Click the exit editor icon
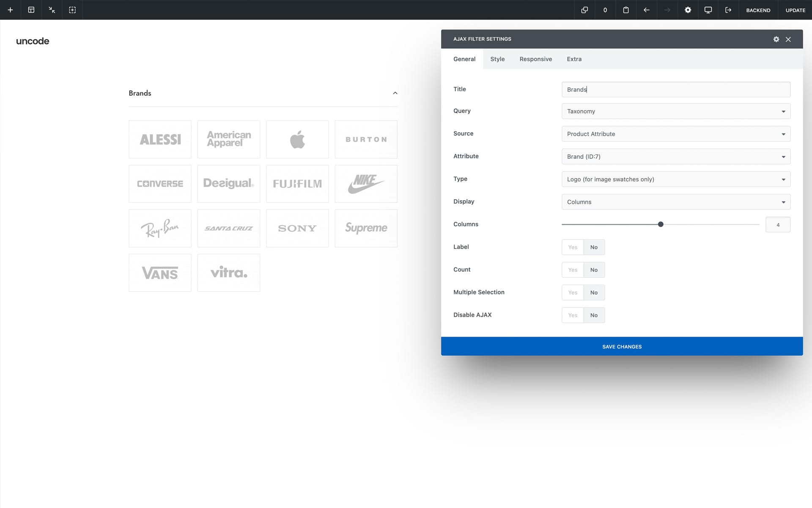 tap(728, 10)
